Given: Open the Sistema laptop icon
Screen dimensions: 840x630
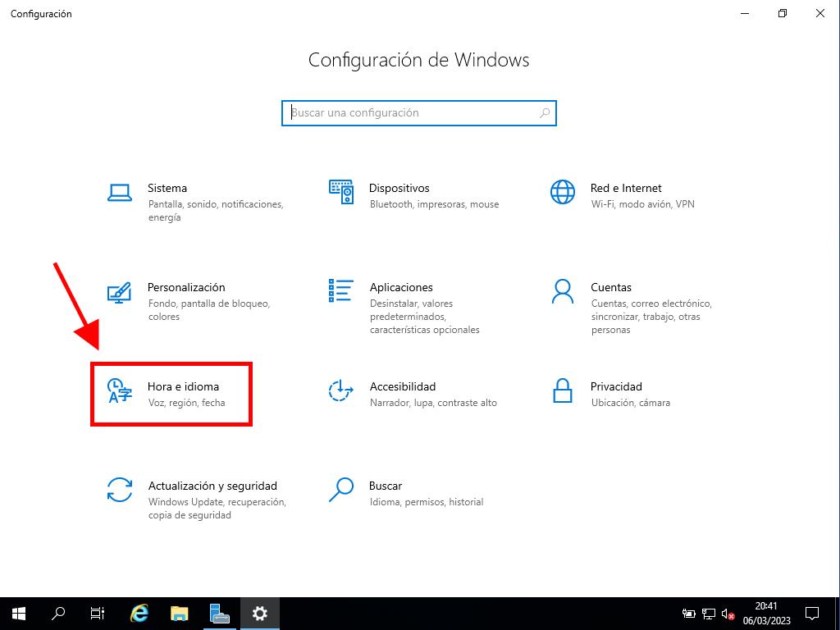Looking at the screenshot, I should pos(120,192).
